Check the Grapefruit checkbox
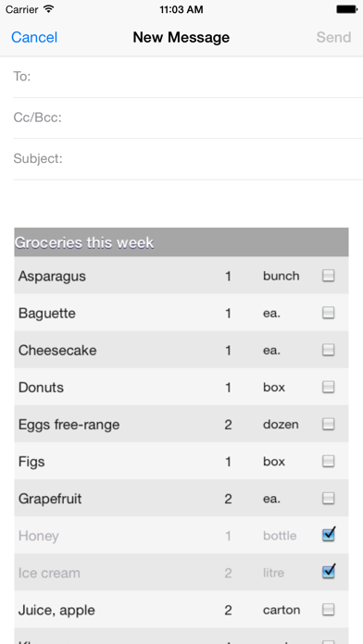363x644 pixels. pyautogui.click(x=328, y=498)
